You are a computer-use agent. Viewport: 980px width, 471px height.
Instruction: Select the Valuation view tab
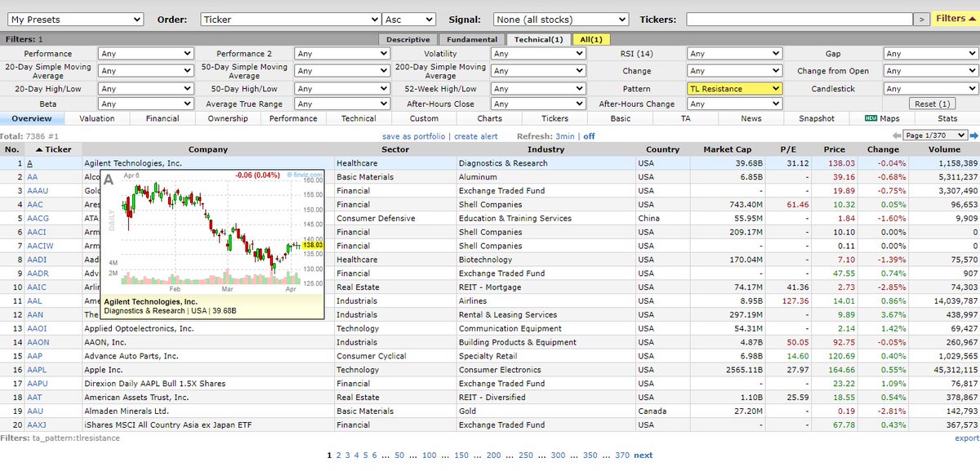click(97, 118)
